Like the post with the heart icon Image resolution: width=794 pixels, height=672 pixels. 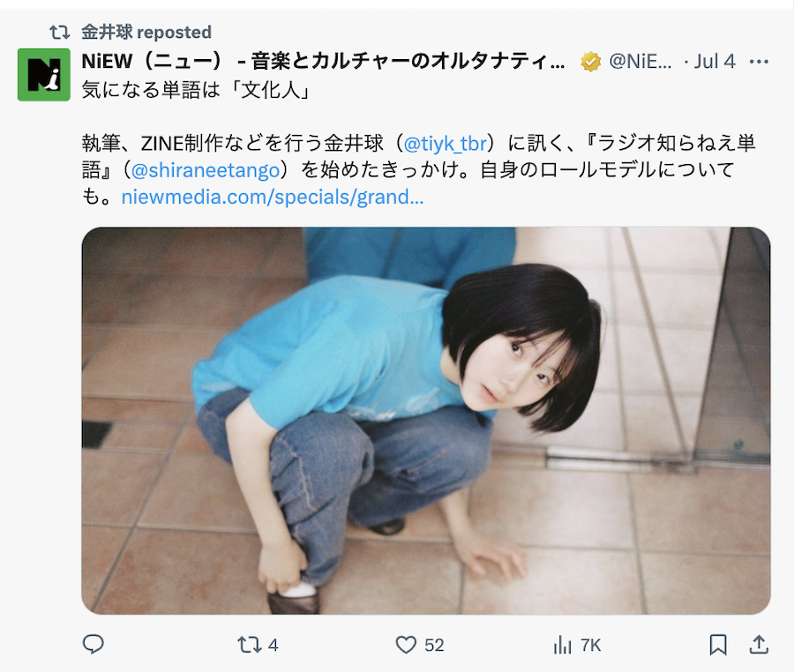pos(406,646)
